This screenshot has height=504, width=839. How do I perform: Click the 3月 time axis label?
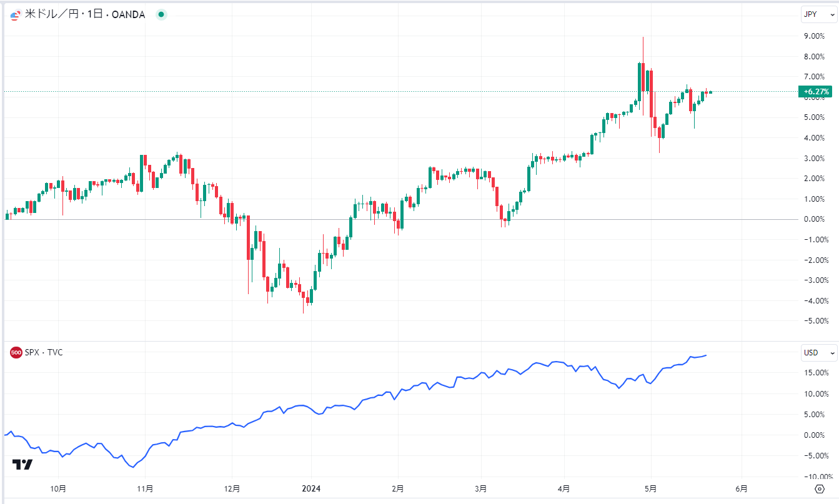pyautogui.click(x=480, y=488)
